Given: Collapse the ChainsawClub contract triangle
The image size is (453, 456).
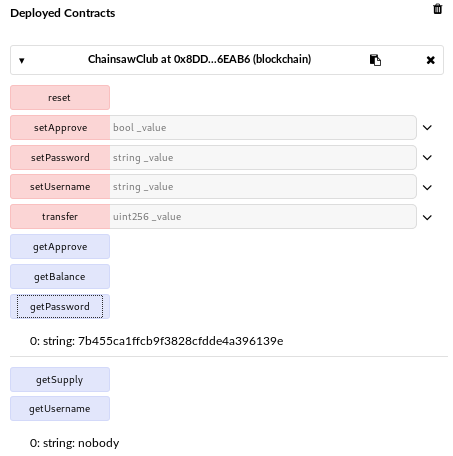Looking at the screenshot, I should (22, 61).
